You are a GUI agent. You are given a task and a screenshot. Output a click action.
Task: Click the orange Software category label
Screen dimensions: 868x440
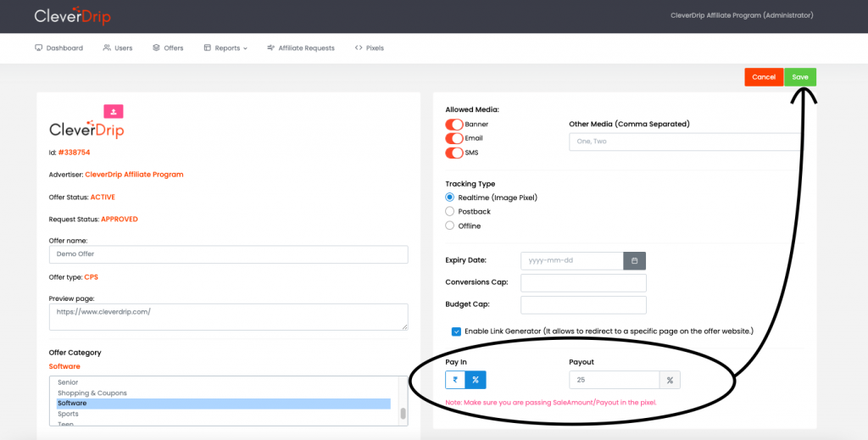coord(64,366)
